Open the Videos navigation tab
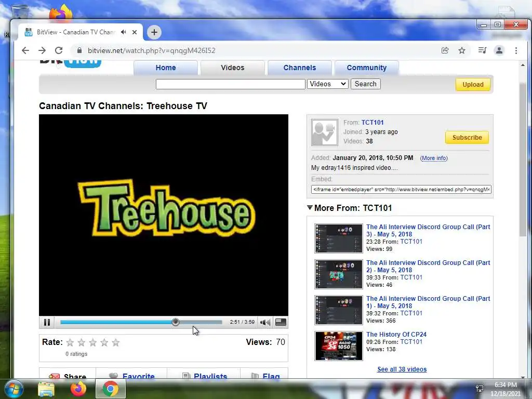This screenshot has height=399, width=532. click(232, 68)
